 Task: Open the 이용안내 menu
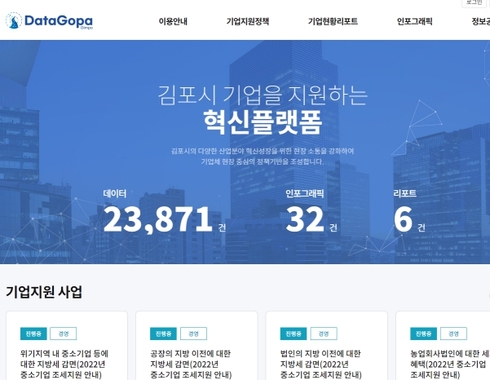(x=173, y=22)
